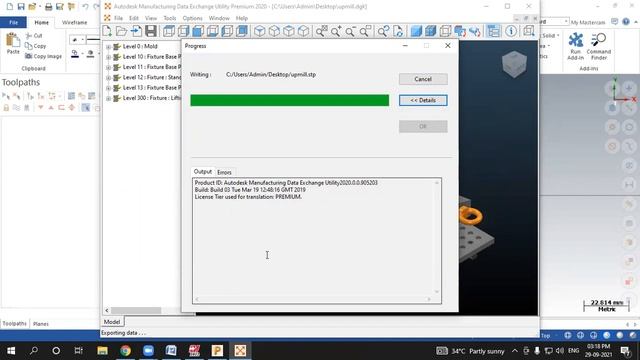Expand the Level 10 : Fixture Base node
The image size is (640, 360).
pyautogui.click(x=108, y=57)
